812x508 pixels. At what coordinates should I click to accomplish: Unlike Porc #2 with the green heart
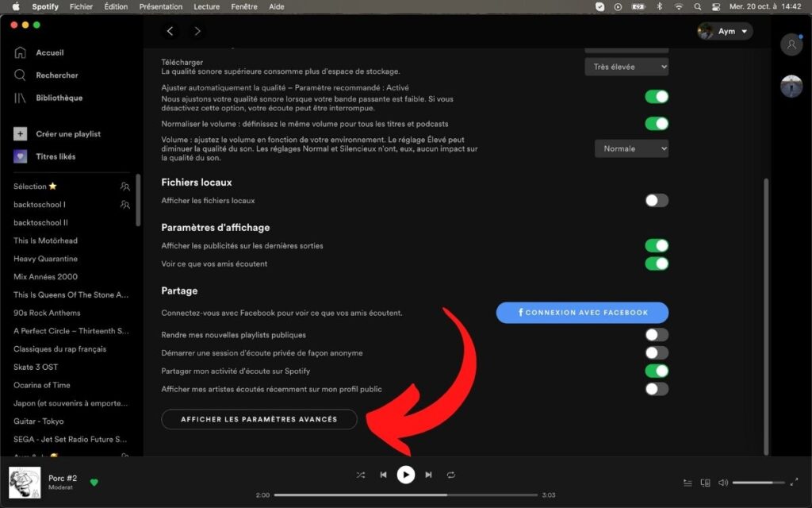pos(94,482)
